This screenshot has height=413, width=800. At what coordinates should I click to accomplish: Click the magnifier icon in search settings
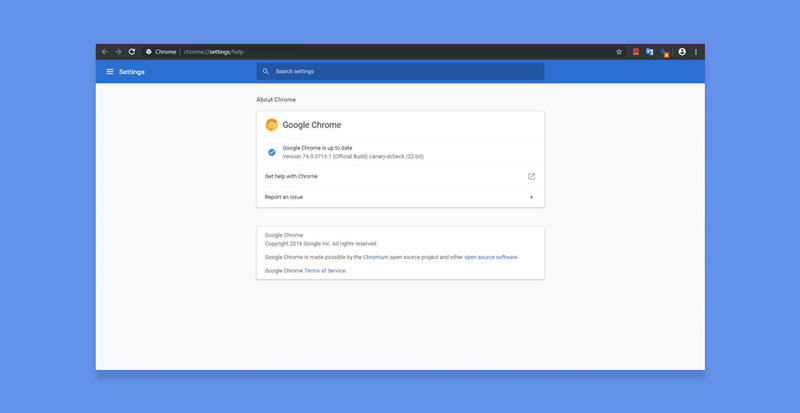pyautogui.click(x=265, y=71)
